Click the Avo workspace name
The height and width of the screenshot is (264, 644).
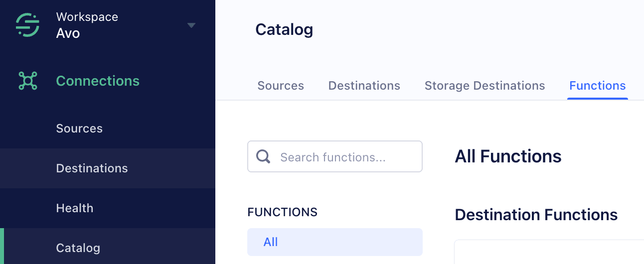coord(68,33)
